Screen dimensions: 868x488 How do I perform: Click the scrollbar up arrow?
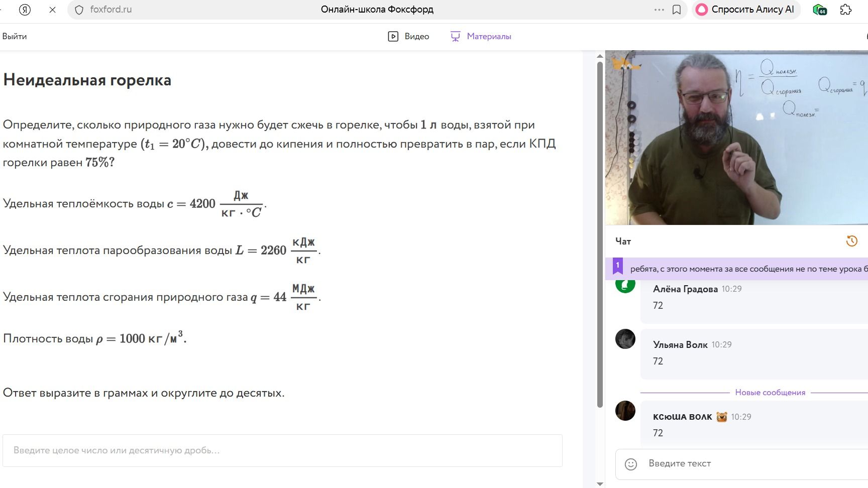600,56
